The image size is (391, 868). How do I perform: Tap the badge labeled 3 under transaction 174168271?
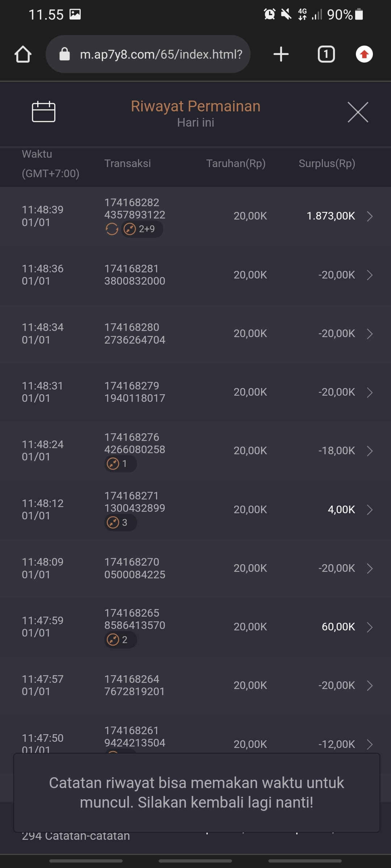pyautogui.click(x=120, y=523)
